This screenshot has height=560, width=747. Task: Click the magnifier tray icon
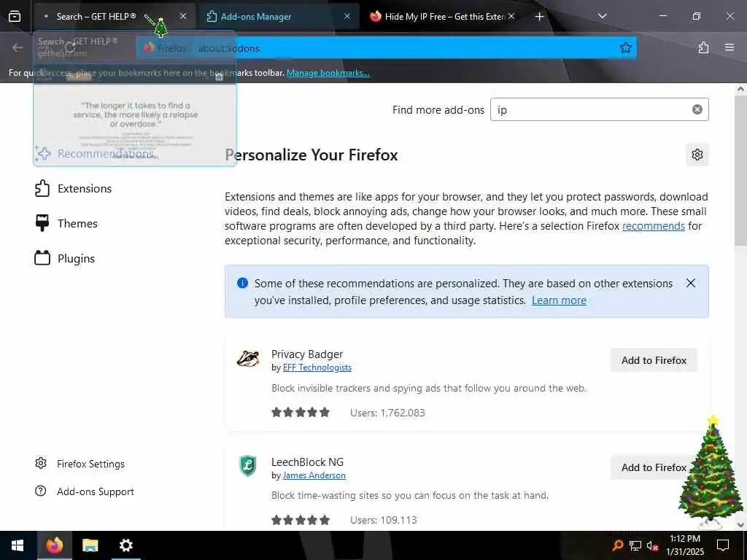pyautogui.click(x=618, y=545)
